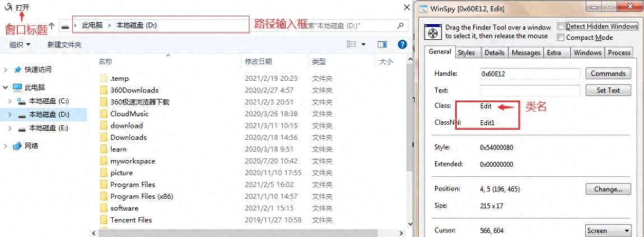This screenshot has width=644, height=237.
Task: Click the search magnifier icon
Action: point(400,25)
